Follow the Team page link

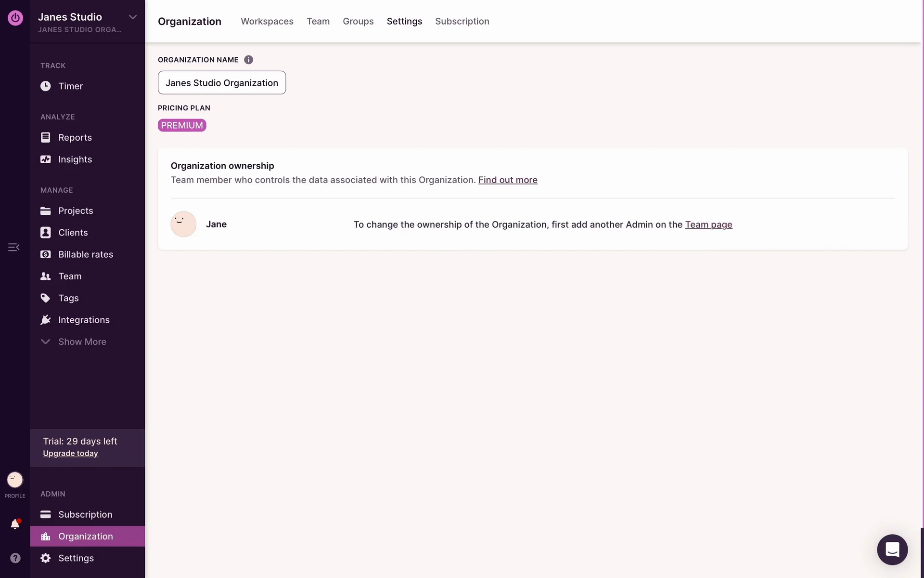708,224
